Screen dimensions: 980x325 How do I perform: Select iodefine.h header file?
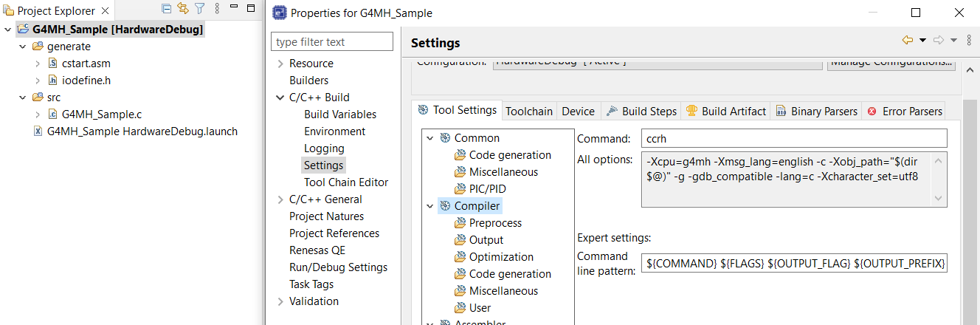(86, 81)
